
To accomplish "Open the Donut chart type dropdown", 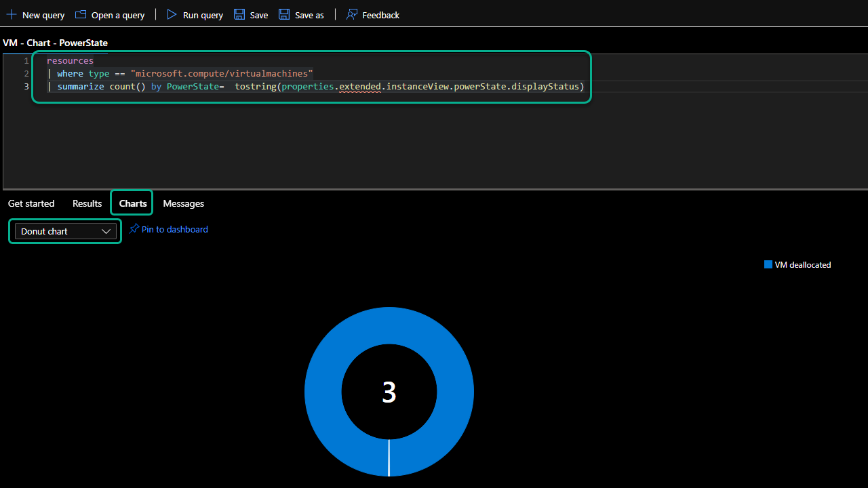I will point(65,231).
